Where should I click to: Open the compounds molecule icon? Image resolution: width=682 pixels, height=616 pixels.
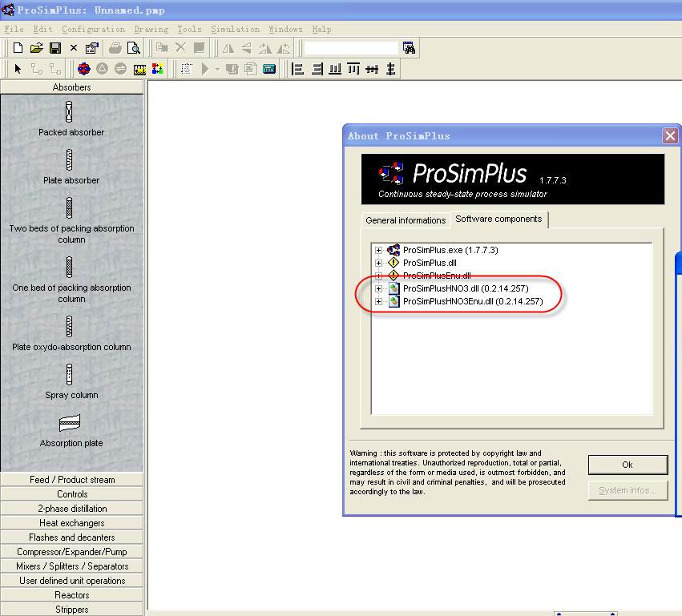click(x=83, y=69)
